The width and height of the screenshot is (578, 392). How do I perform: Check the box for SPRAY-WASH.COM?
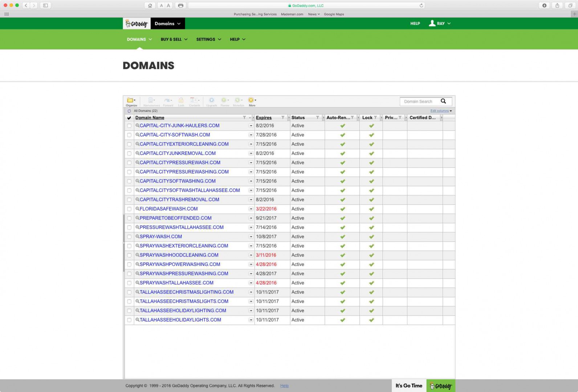click(129, 237)
